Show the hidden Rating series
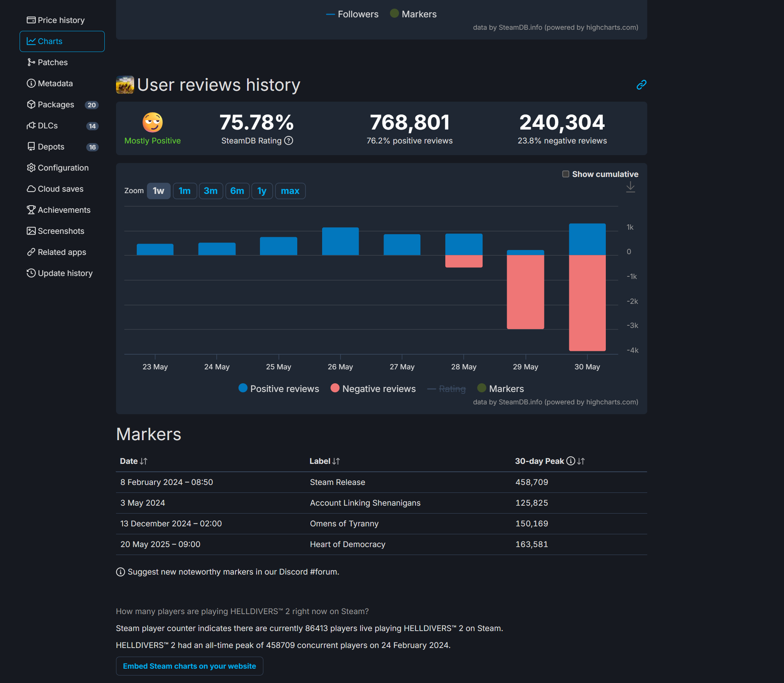 pyautogui.click(x=446, y=389)
